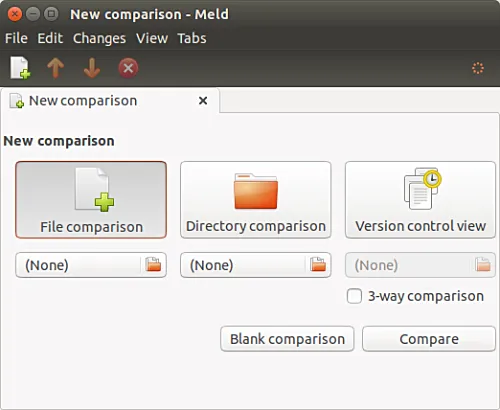Open the Edit menu
Image resolution: width=500 pixels, height=410 pixels.
click(50, 38)
